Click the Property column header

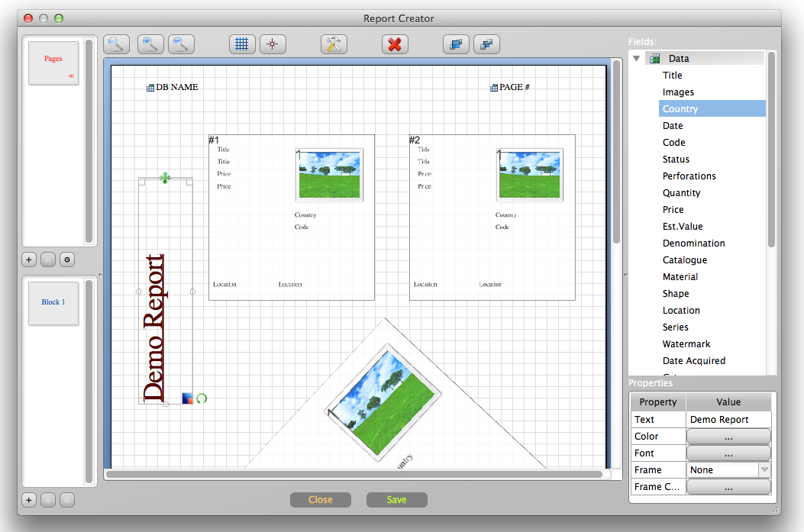[x=658, y=401]
